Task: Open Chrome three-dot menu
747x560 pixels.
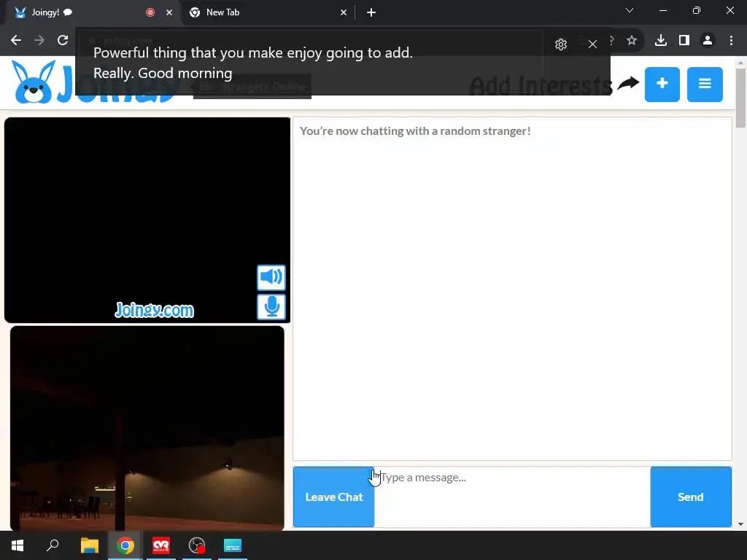Action: pos(731,40)
